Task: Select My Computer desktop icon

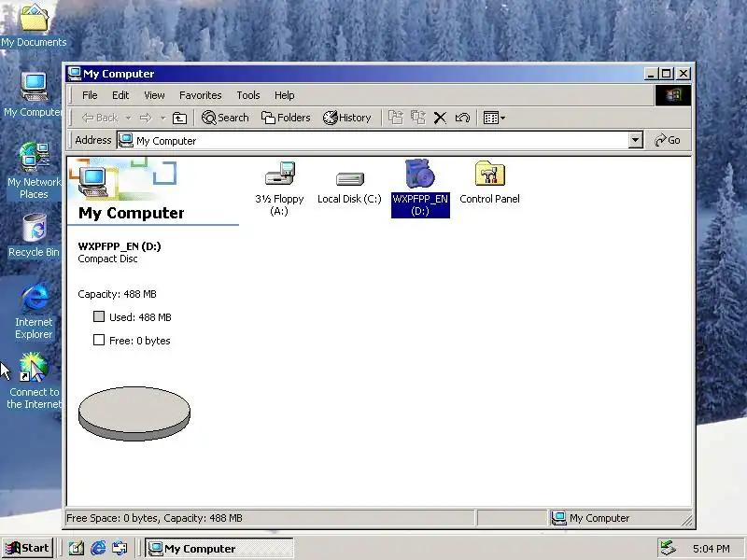Action: [34, 95]
